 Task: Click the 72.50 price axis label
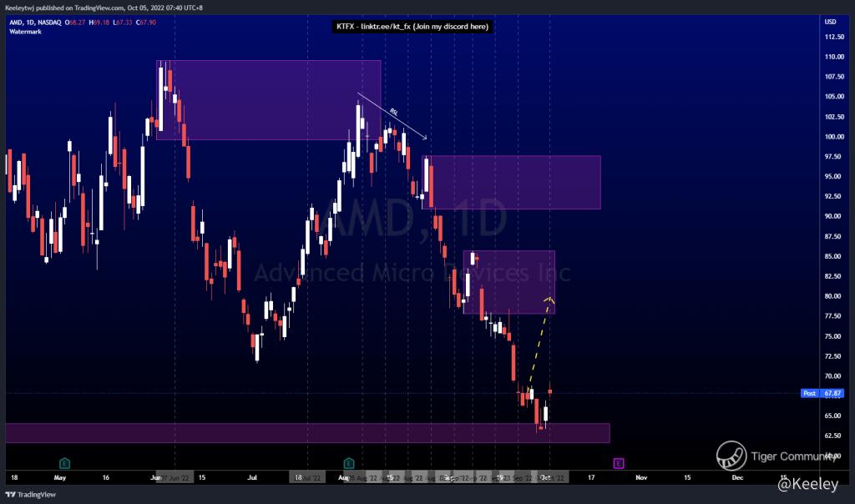point(832,355)
